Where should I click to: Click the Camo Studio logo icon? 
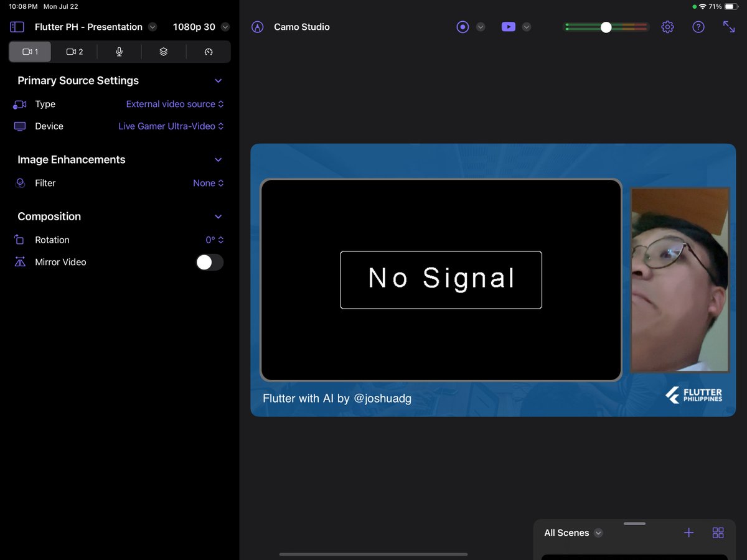pos(258,27)
